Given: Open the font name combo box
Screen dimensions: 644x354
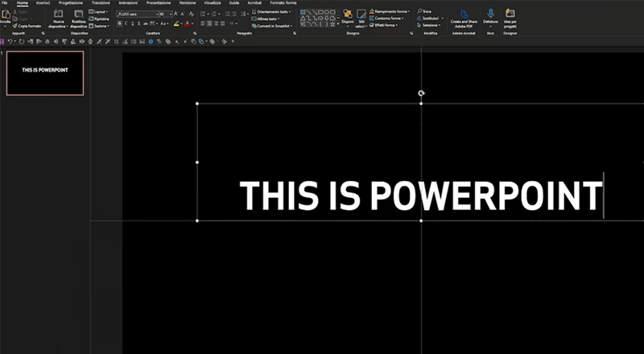Looking at the screenshot, I should tap(137, 14).
